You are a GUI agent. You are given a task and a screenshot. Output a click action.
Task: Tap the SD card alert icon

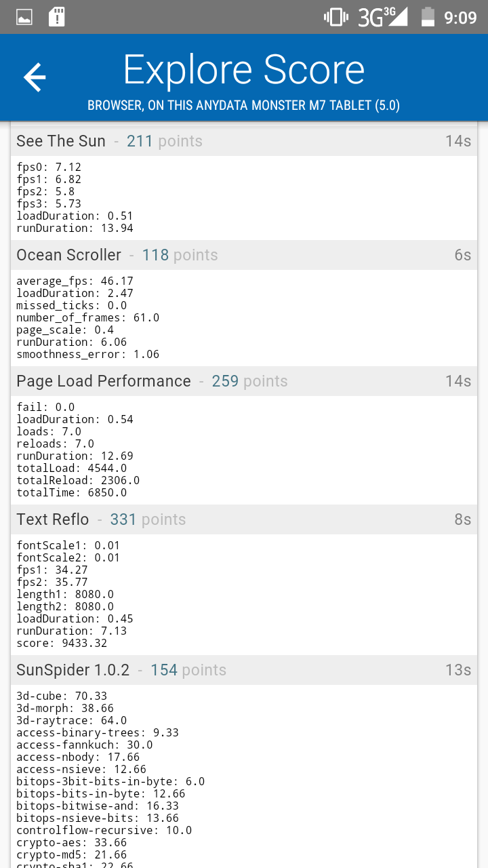pyautogui.click(x=57, y=17)
